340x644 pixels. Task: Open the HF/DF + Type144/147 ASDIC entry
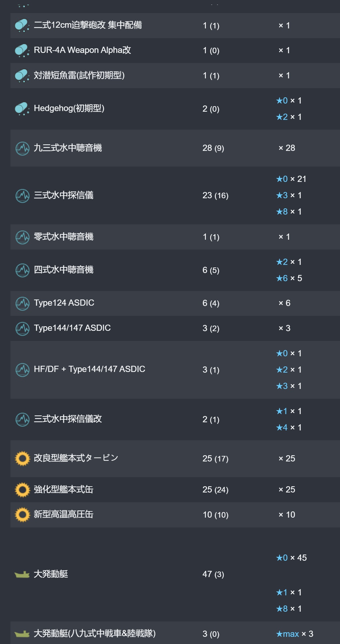coord(89,369)
